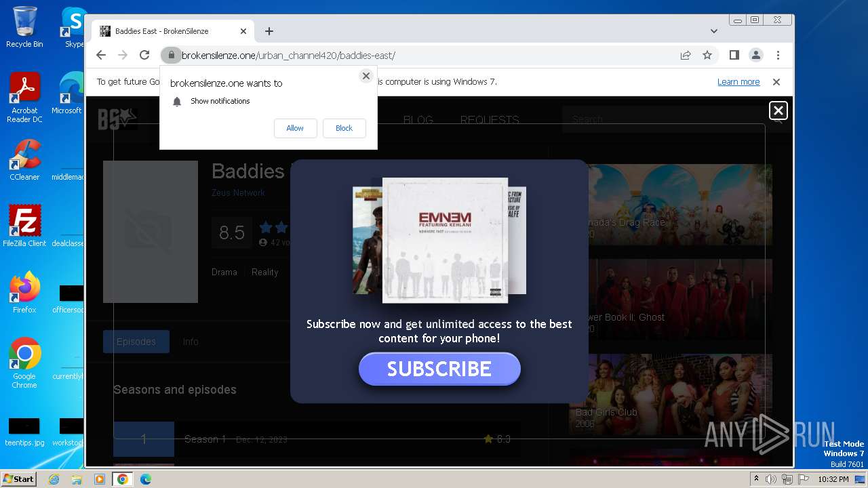Launch Acrobat Reader DC shortcut
Image resolution: width=868 pixels, height=488 pixels.
coord(24,98)
